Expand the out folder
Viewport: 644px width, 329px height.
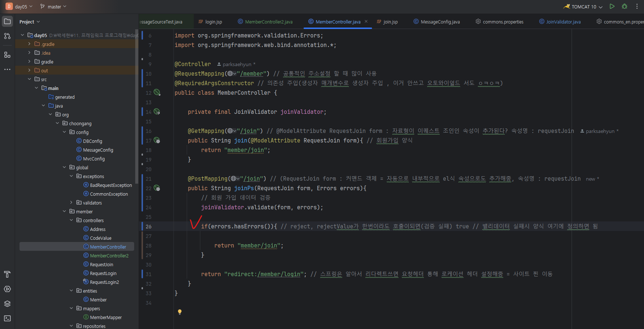(29, 70)
